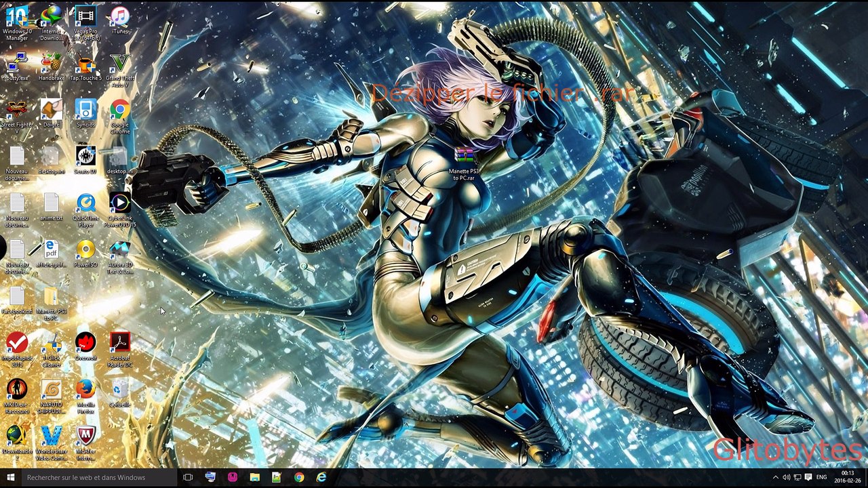Select the Handbrake pineapple icon

(52, 67)
